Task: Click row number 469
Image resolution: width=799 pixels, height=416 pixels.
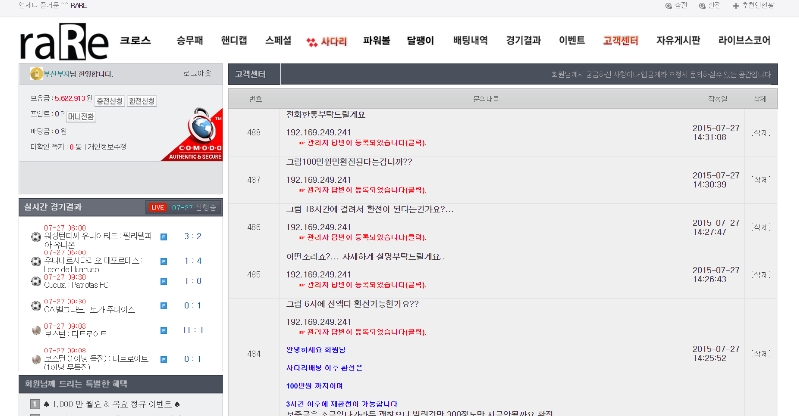Action: point(254,133)
